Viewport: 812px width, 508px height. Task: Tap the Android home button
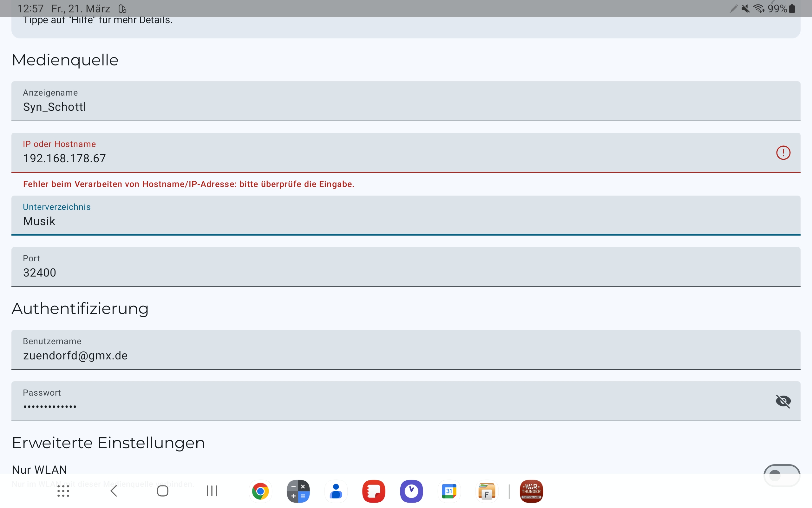[163, 491]
